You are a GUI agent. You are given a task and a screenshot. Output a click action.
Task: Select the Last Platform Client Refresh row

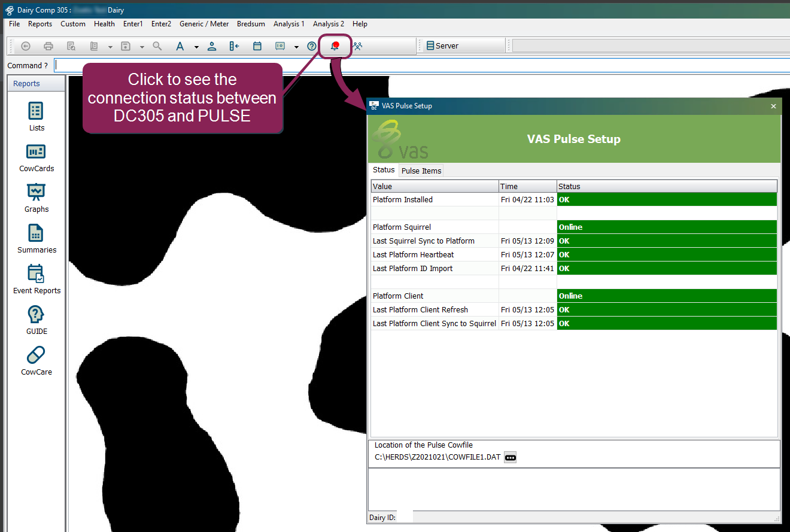coord(574,309)
